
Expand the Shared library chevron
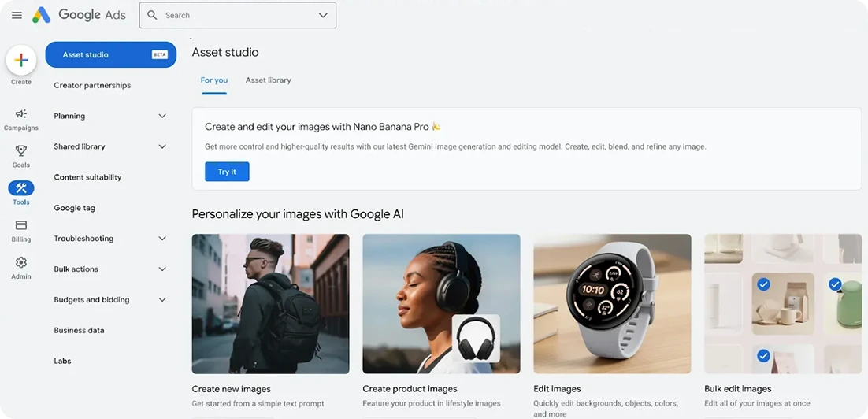(x=162, y=146)
